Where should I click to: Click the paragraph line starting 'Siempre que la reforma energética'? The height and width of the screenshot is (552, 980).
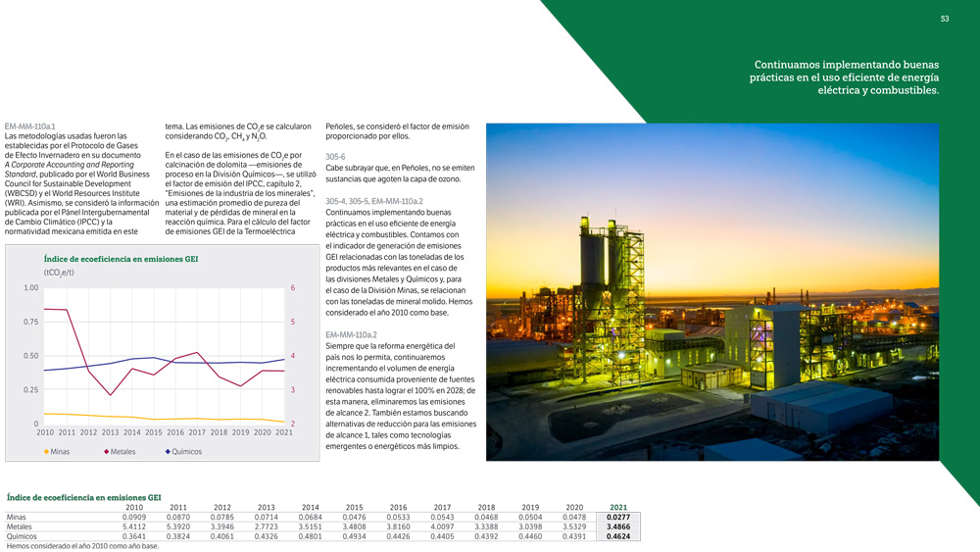tap(390, 346)
